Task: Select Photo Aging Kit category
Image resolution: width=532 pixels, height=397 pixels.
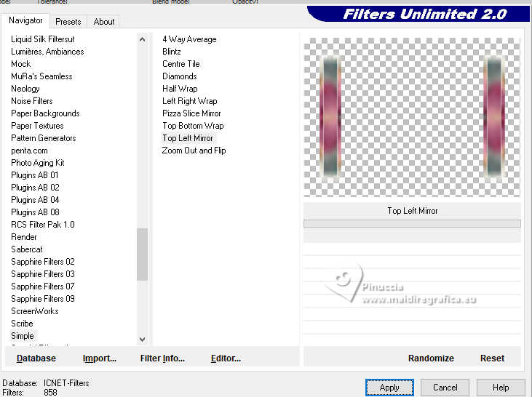Action: [38, 163]
